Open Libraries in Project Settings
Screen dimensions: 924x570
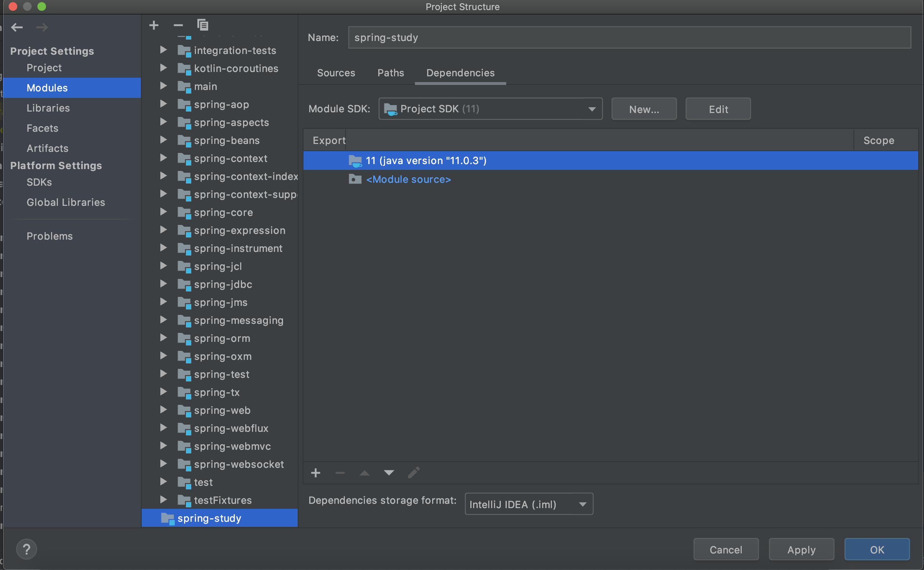(x=48, y=108)
